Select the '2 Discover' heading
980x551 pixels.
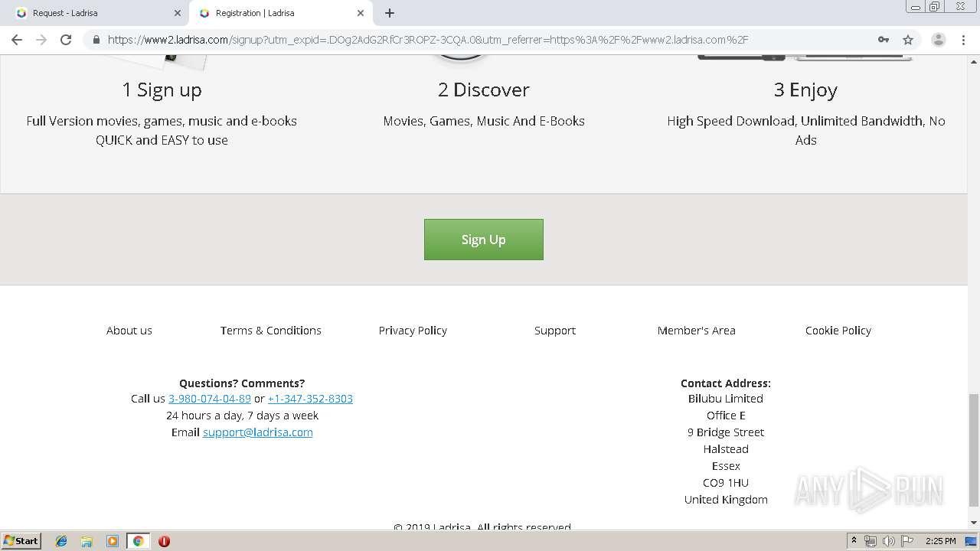[x=484, y=90]
